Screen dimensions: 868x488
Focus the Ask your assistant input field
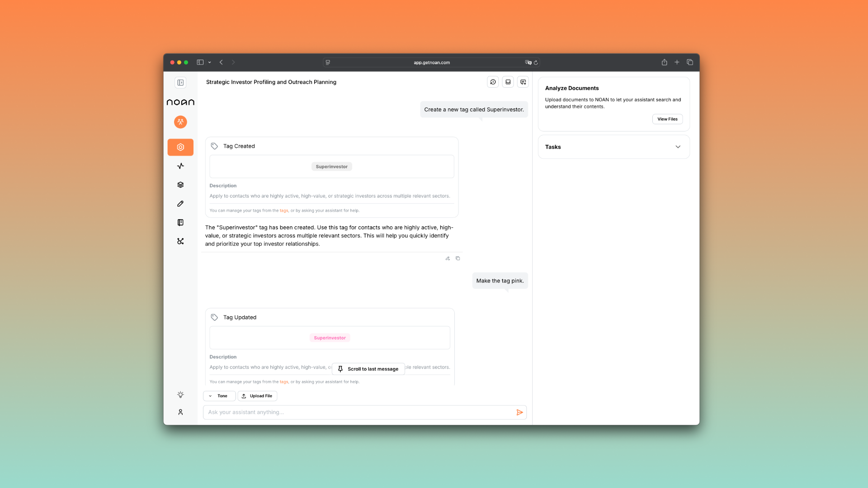click(357, 412)
